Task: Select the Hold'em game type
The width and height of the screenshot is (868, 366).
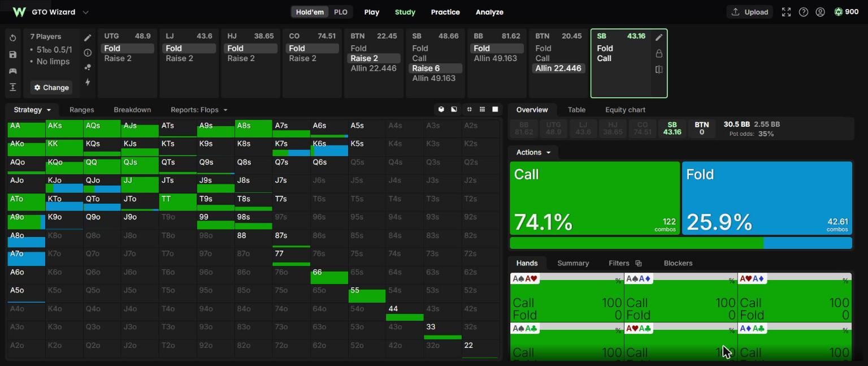Action: [309, 12]
